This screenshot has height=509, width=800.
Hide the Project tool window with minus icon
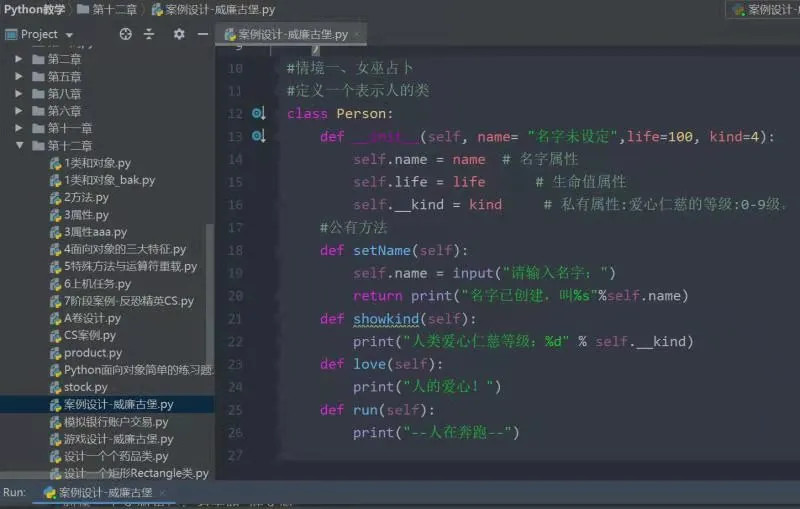[x=200, y=34]
